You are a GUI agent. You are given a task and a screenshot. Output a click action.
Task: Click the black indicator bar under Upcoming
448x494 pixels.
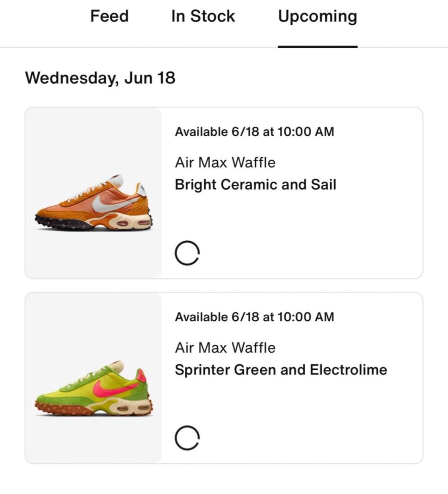(x=317, y=46)
